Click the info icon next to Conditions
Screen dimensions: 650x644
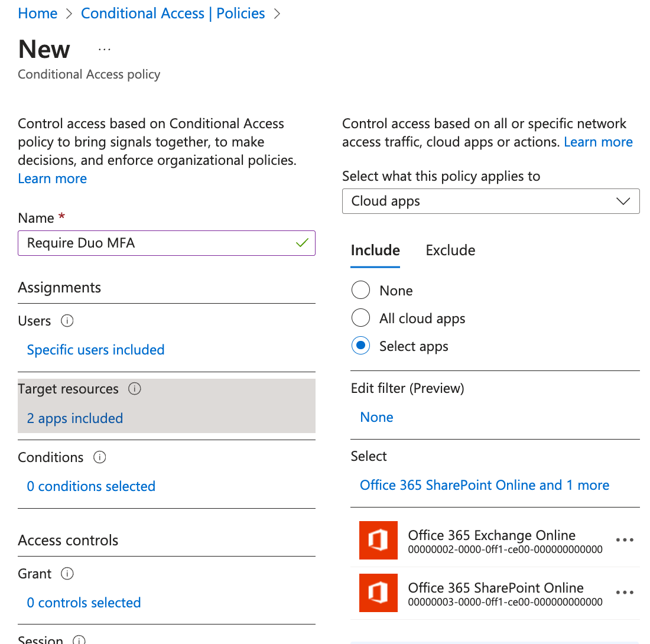[x=100, y=457]
